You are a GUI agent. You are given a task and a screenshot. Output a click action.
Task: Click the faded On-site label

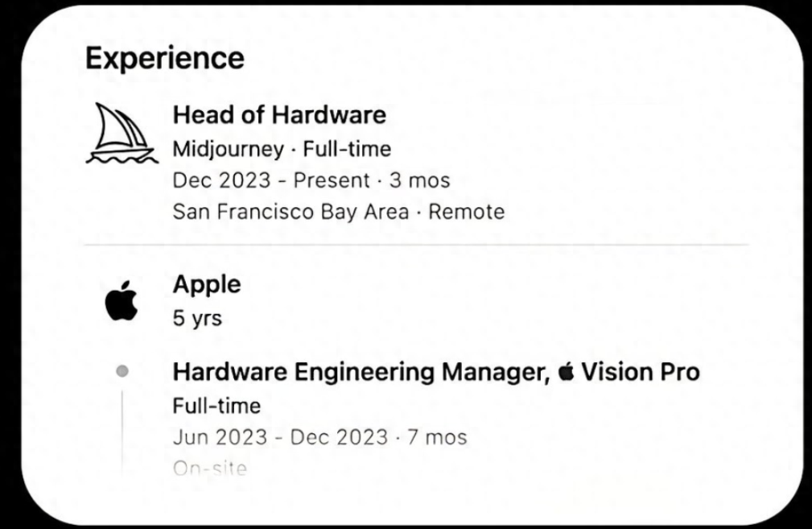[x=210, y=469]
